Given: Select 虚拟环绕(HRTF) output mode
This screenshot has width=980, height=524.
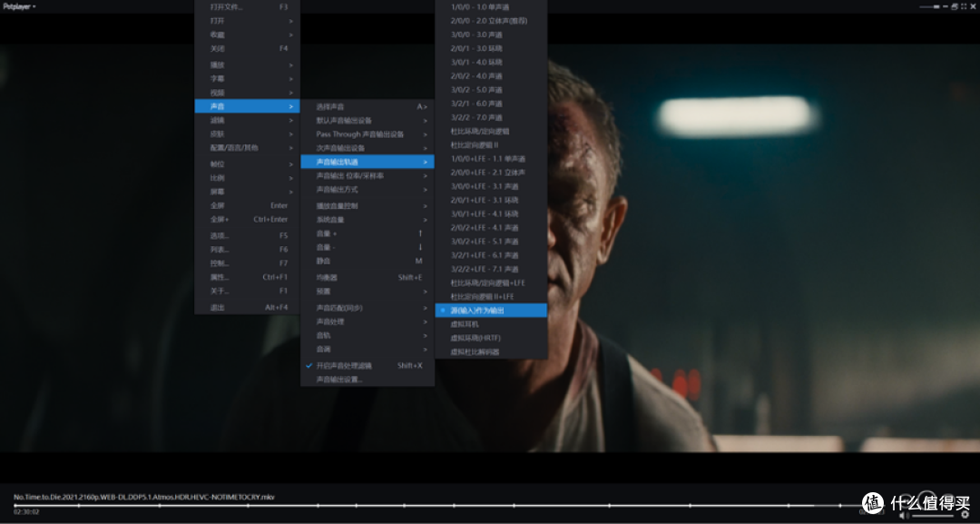Looking at the screenshot, I should coord(491,338).
